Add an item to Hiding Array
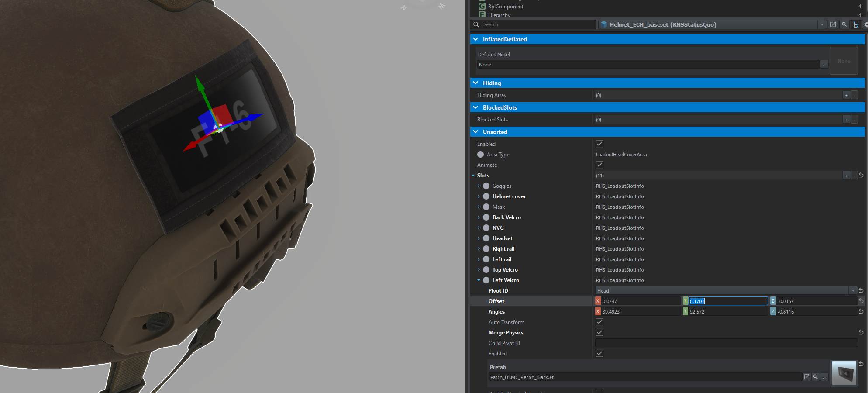The height and width of the screenshot is (393, 868). pos(846,95)
